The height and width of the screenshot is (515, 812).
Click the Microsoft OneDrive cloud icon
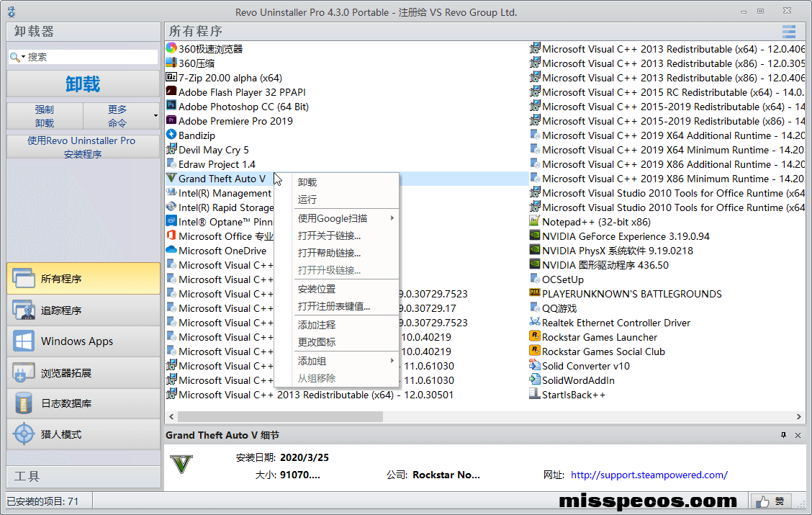[171, 250]
